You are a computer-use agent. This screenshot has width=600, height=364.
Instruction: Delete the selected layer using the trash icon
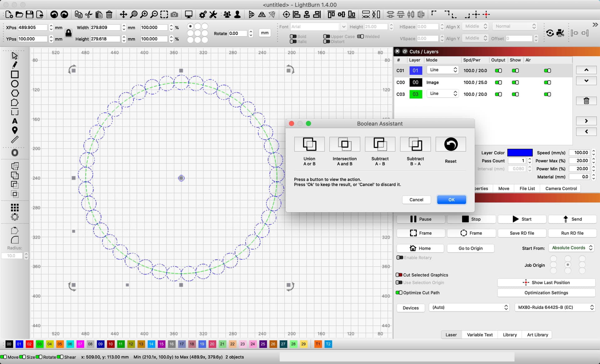[x=586, y=101]
